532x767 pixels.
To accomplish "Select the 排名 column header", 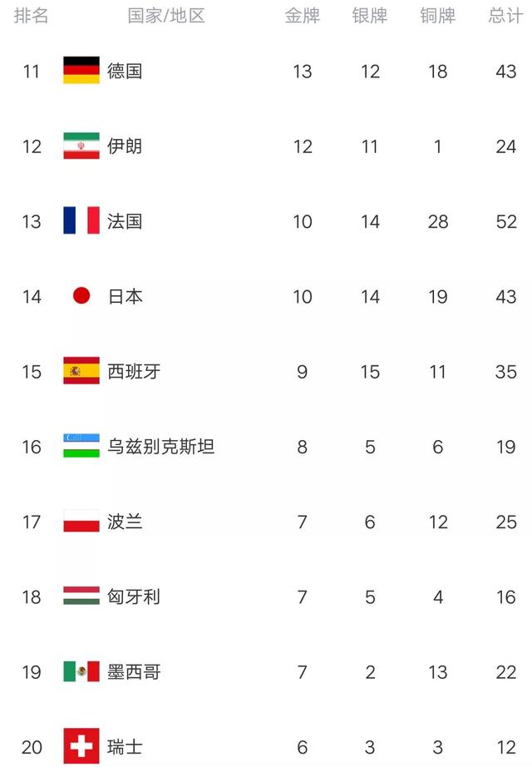I will click(x=32, y=16).
